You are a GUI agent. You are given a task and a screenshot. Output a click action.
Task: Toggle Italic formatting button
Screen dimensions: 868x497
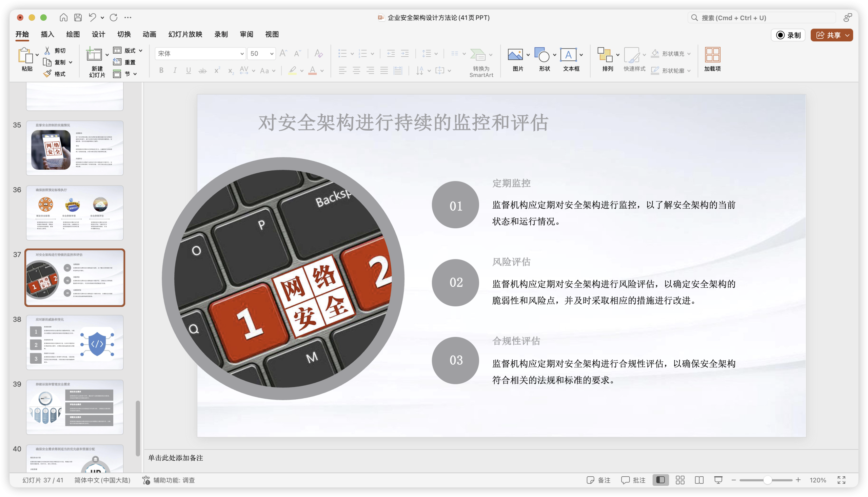pyautogui.click(x=175, y=71)
